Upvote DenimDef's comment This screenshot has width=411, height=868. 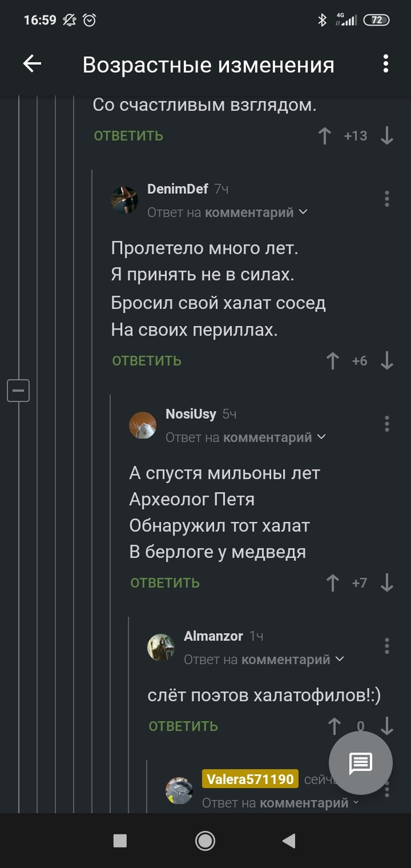(333, 361)
